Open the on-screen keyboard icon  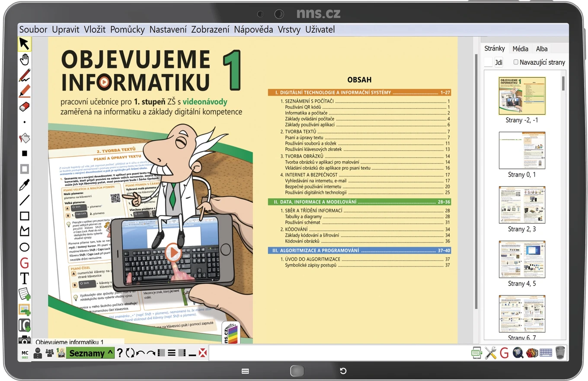click(x=546, y=352)
